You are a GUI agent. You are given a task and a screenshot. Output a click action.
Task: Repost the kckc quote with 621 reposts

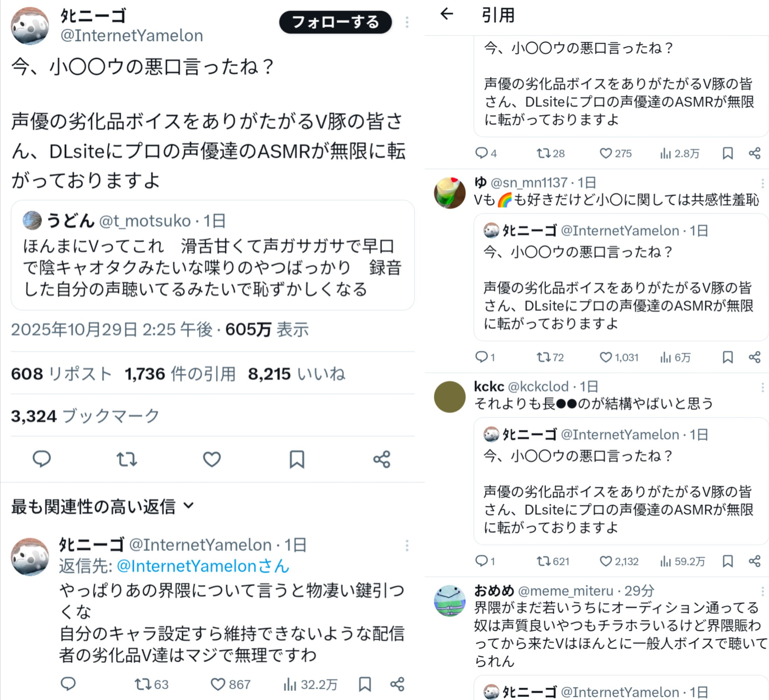[553, 561]
